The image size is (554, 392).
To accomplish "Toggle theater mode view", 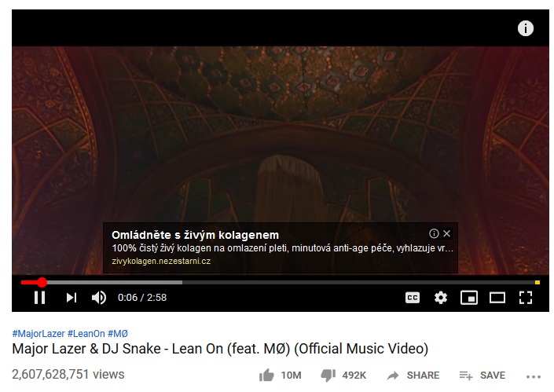I will tap(497, 298).
